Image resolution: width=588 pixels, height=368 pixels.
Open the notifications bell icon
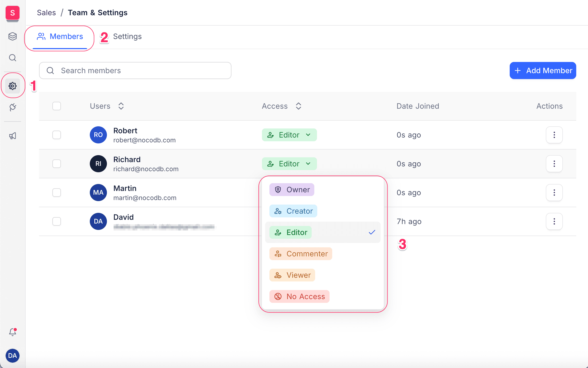[x=12, y=332]
